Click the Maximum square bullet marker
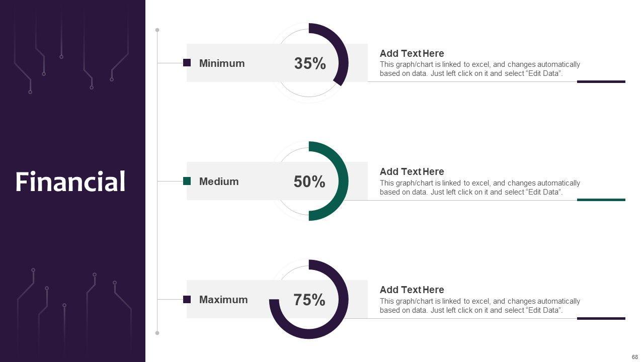 tap(187, 299)
